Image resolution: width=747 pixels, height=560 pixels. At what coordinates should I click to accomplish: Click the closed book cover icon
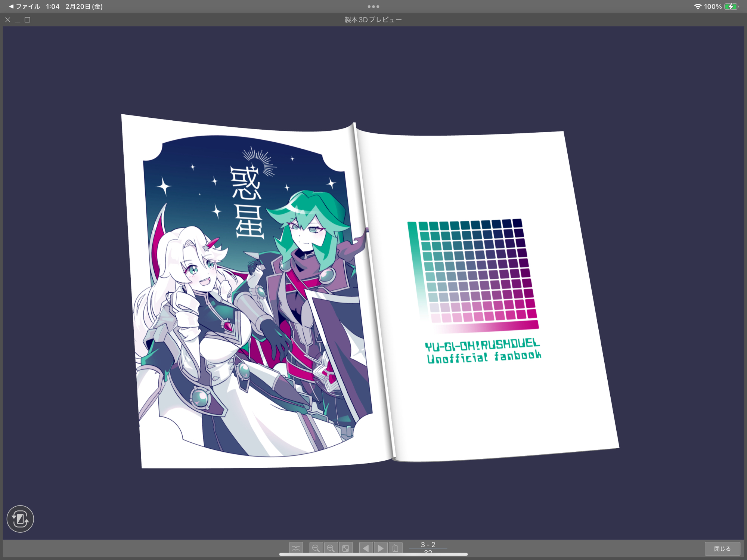[395, 548]
